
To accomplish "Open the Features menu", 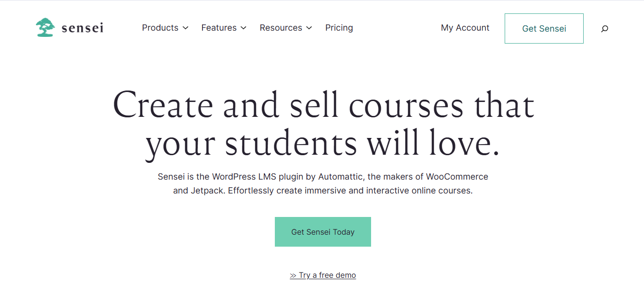I will point(219,28).
